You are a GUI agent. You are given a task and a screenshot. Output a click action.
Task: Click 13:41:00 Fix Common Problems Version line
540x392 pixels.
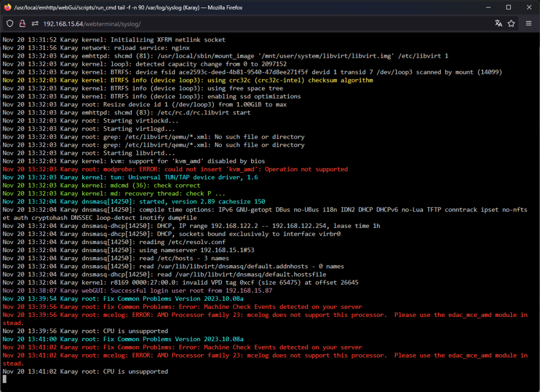(x=123, y=339)
